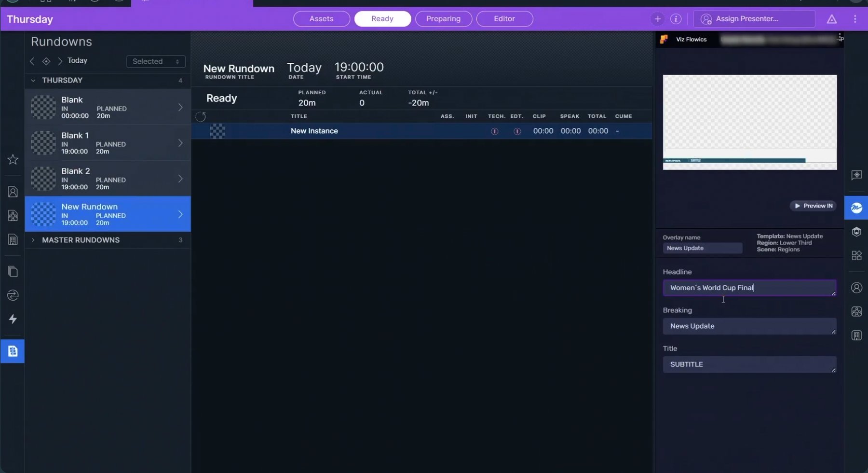This screenshot has width=868, height=473.
Task: Click the Title field with SUBTITLE
Action: 749,364
